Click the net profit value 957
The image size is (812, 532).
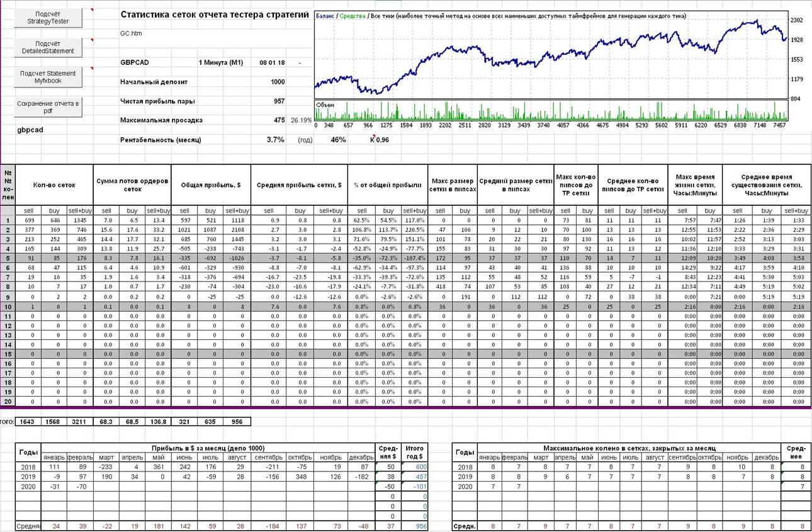tap(279, 101)
